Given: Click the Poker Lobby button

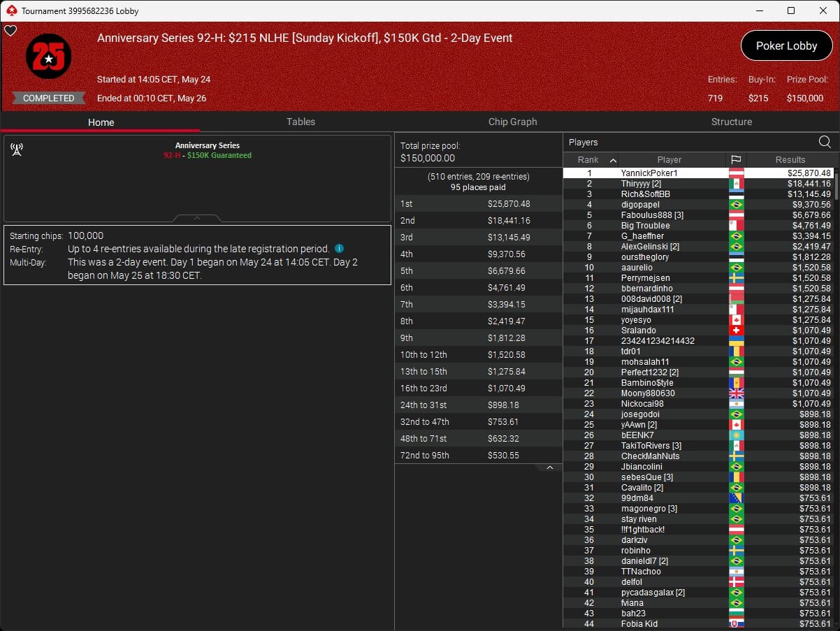Looking at the screenshot, I should (x=786, y=45).
